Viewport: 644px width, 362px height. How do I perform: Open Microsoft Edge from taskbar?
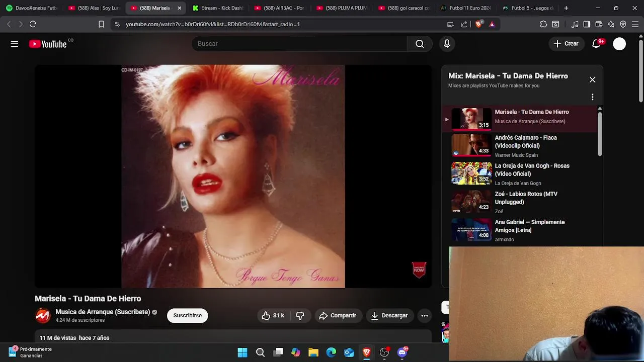pos(331,352)
